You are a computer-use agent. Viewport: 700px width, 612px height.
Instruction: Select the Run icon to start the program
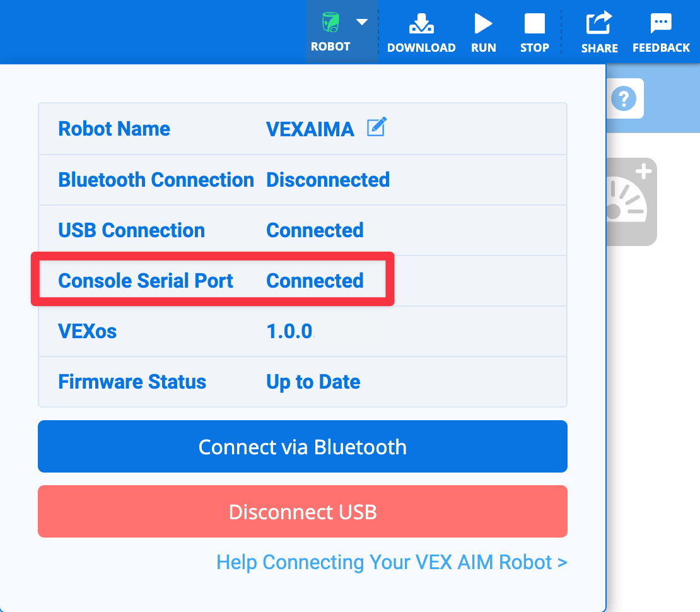483,23
